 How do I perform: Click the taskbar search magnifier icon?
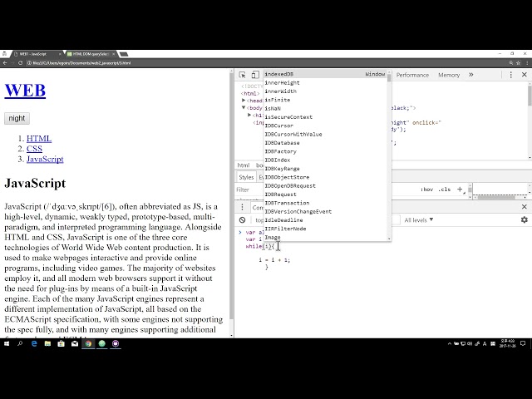point(20,343)
